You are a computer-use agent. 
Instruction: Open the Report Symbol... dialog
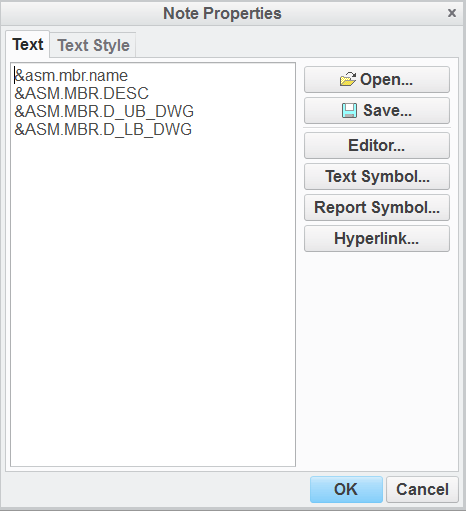[377, 207]
